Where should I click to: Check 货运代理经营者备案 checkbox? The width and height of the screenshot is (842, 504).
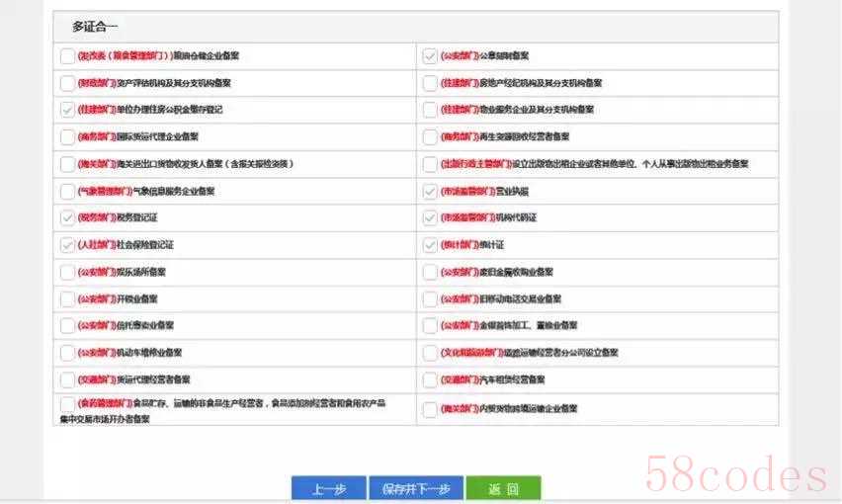point(67,379)
